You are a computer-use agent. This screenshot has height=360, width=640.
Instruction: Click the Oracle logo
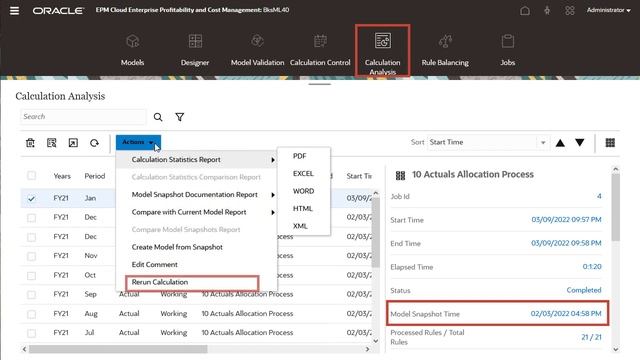[58, 11]
